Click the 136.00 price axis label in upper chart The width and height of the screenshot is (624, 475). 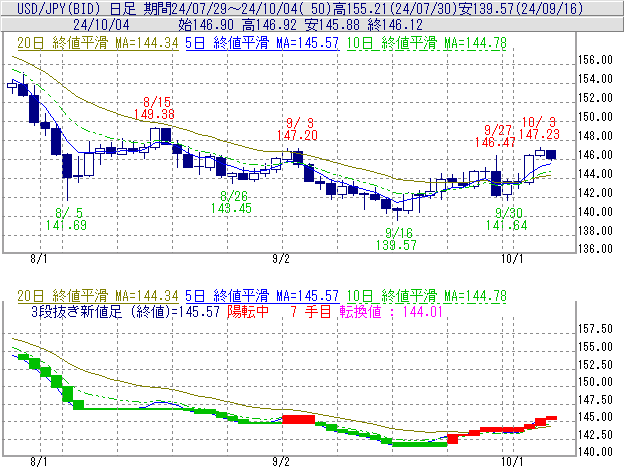click(x=595, y=249)
